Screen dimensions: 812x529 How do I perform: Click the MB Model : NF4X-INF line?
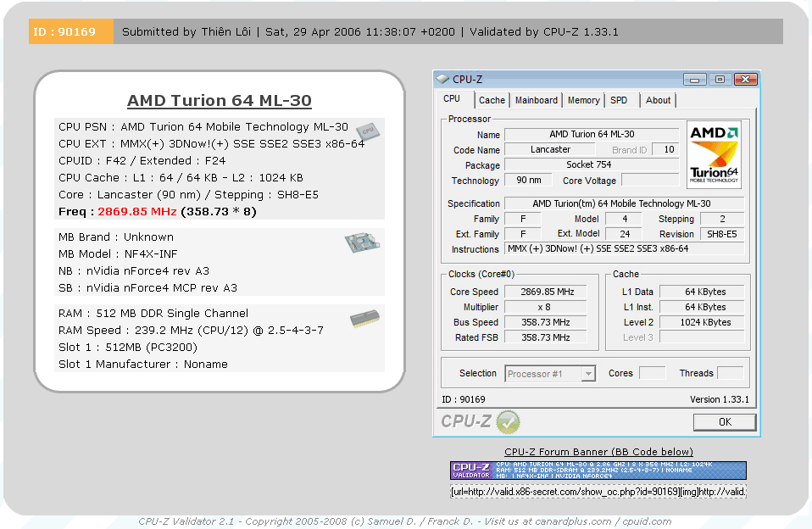click(118, 253)
